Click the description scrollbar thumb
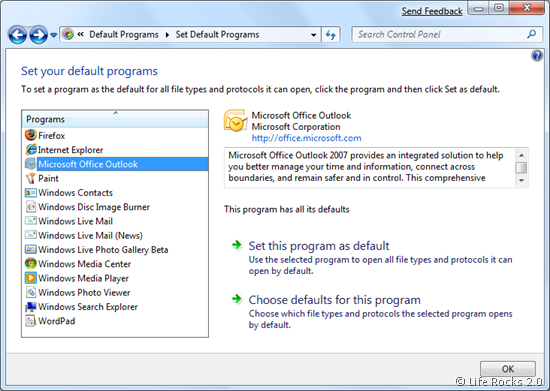This screenshot has width=550, height=391. [522, 168]
